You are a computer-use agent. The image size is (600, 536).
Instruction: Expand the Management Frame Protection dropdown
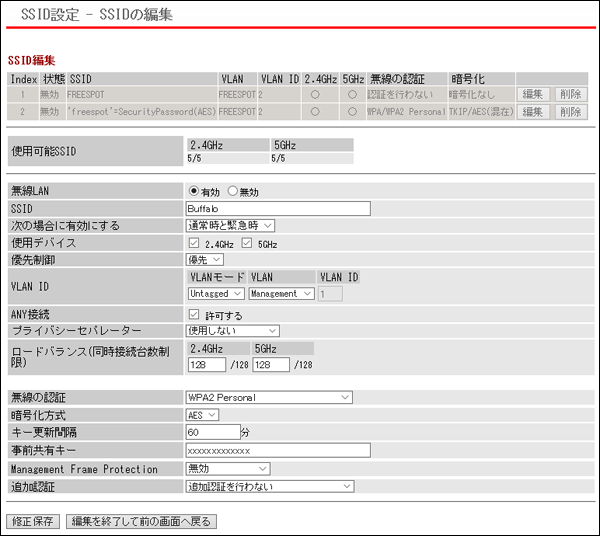click(228, 469)
